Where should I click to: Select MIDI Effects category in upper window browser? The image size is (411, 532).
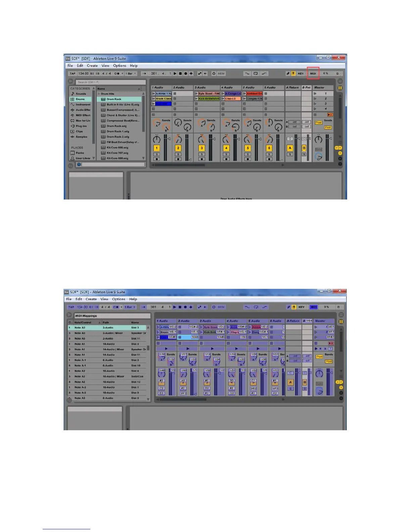tap(81, 115)
